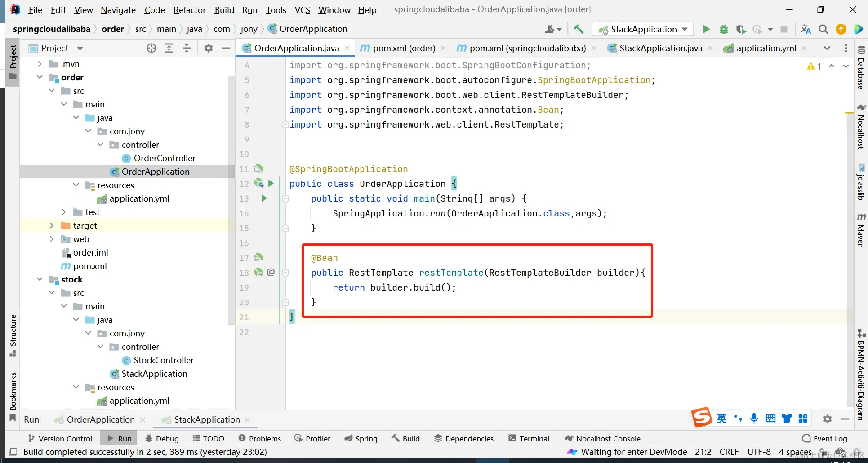Image resolution: width=868 pixels, height=463 pixels.
Task: Open the Nocalhost Console
Action: (602, 438)
